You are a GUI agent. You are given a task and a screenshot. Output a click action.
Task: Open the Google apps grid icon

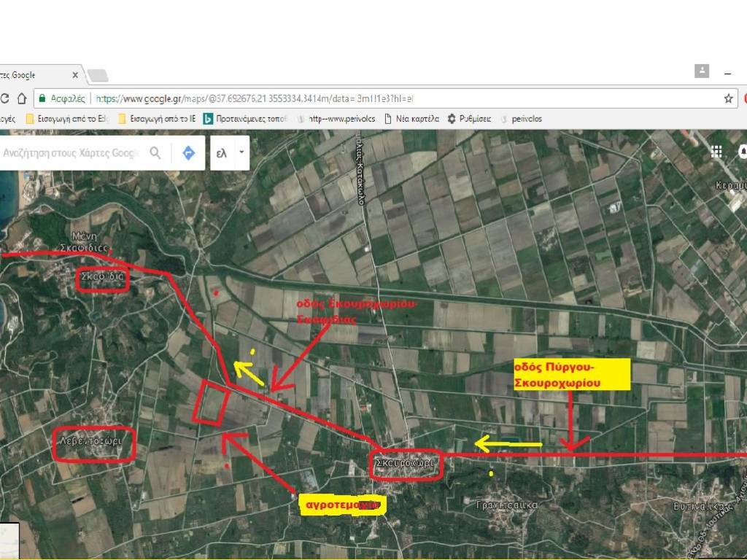point(716,151)
